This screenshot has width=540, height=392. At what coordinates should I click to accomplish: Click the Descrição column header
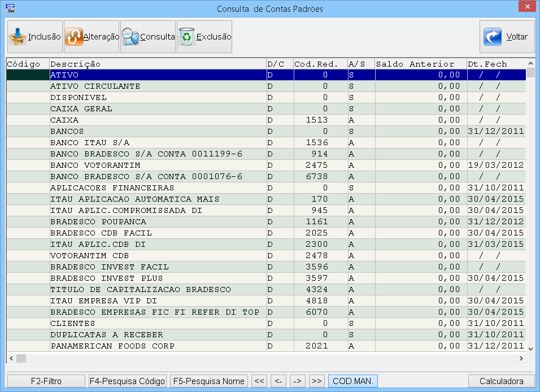tap(158, 64)
